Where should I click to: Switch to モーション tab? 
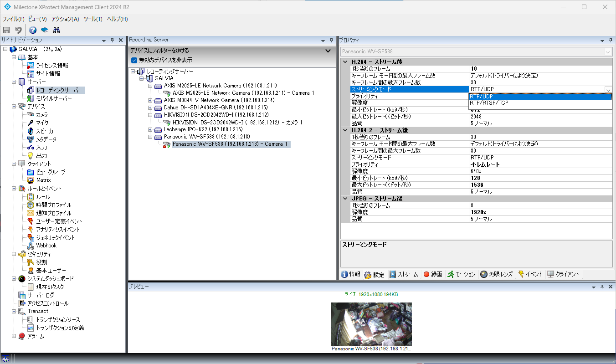pyautogui.click(x=462, y=274)
